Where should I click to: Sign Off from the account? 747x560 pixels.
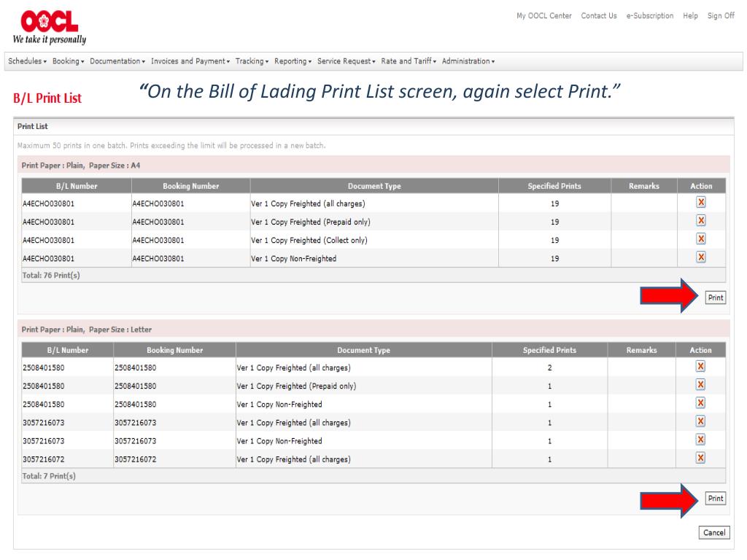(721, 16)
